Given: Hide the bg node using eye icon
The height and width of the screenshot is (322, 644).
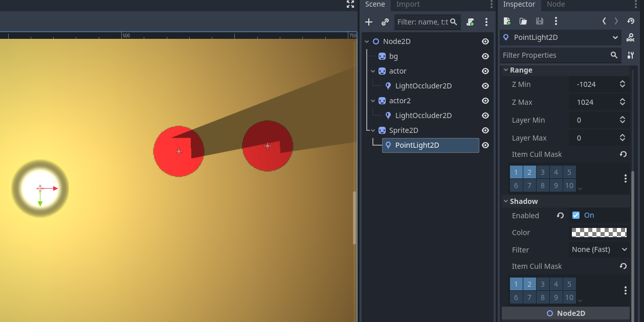Looking at the screenshot, I should (x=485, y=56).
